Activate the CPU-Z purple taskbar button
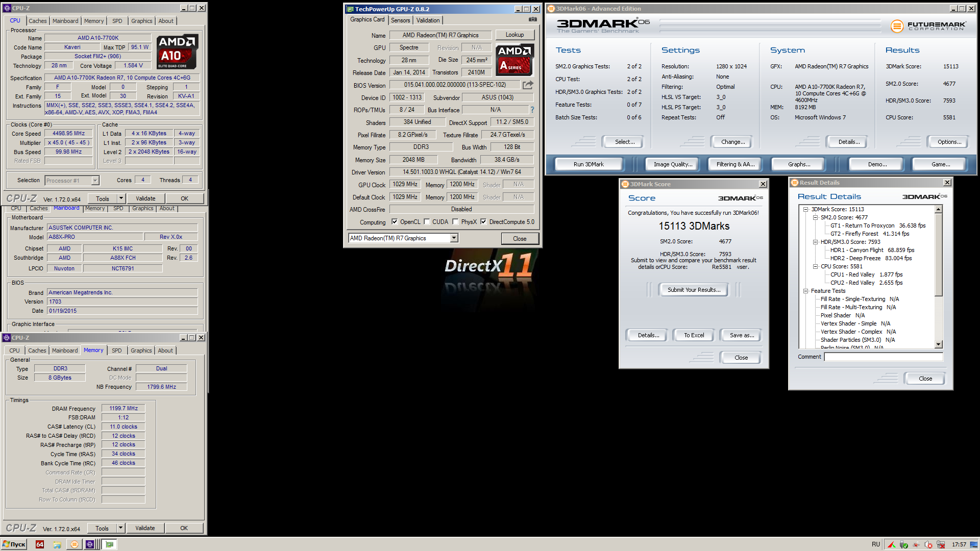 (x=90, y=544)
